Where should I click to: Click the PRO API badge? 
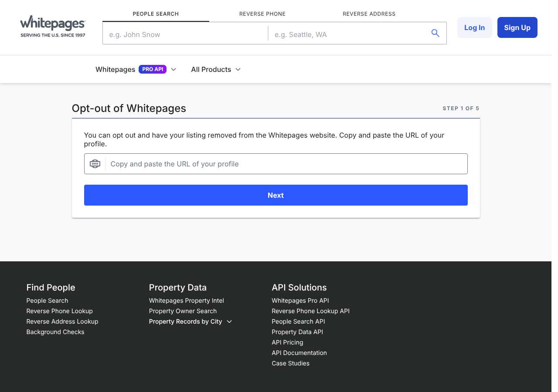coord(153,69)
